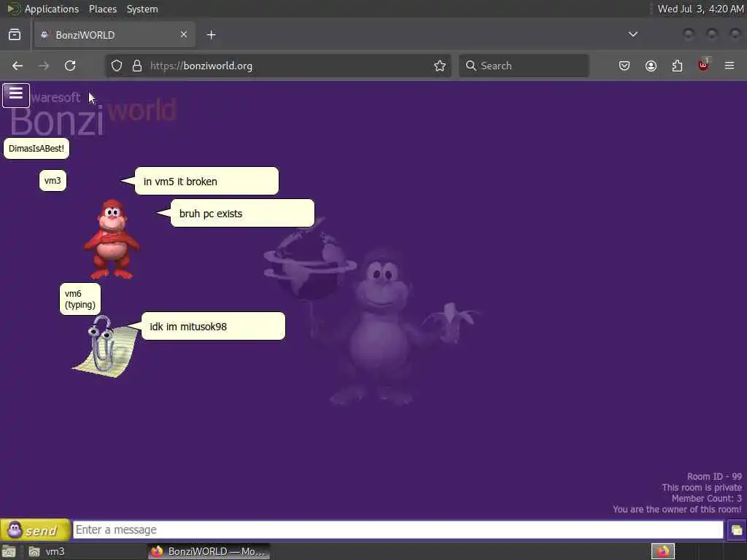This screenshot has height=560, width=747.
Task: Click the red Bonzi character vm3
Action: [x=112, y=239]
